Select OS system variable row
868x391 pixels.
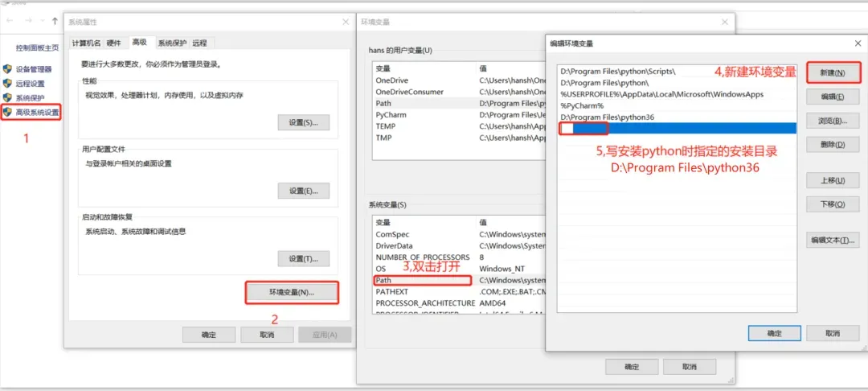point(459,269)
